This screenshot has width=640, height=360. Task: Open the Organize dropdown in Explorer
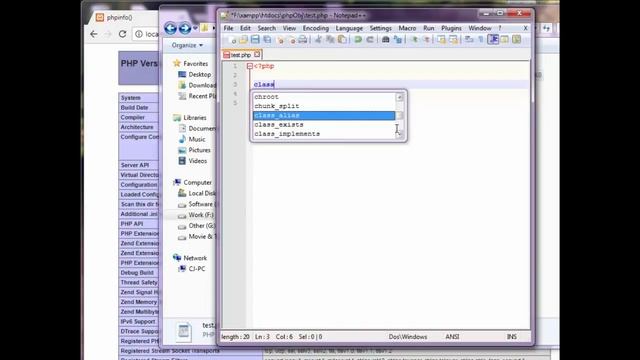(x=187, y=45)
